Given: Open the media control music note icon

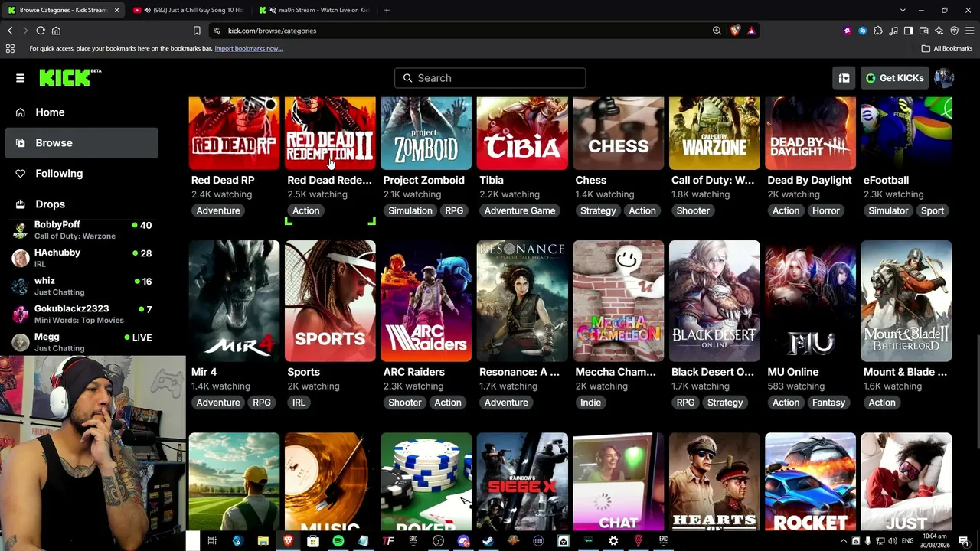Looking at the screenshot, I should point(893,31).
